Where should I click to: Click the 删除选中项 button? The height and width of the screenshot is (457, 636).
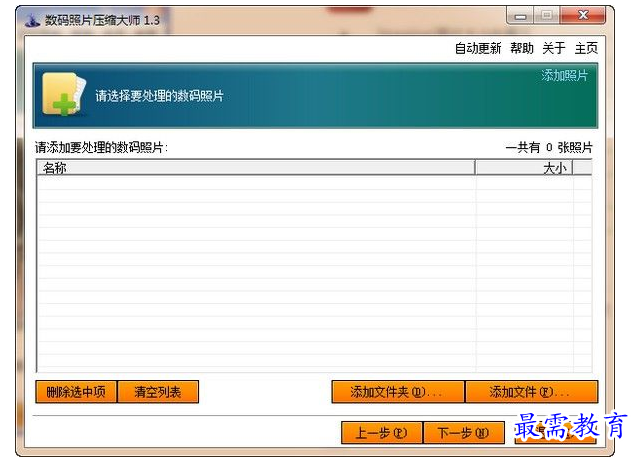click(x=76, y=392)
